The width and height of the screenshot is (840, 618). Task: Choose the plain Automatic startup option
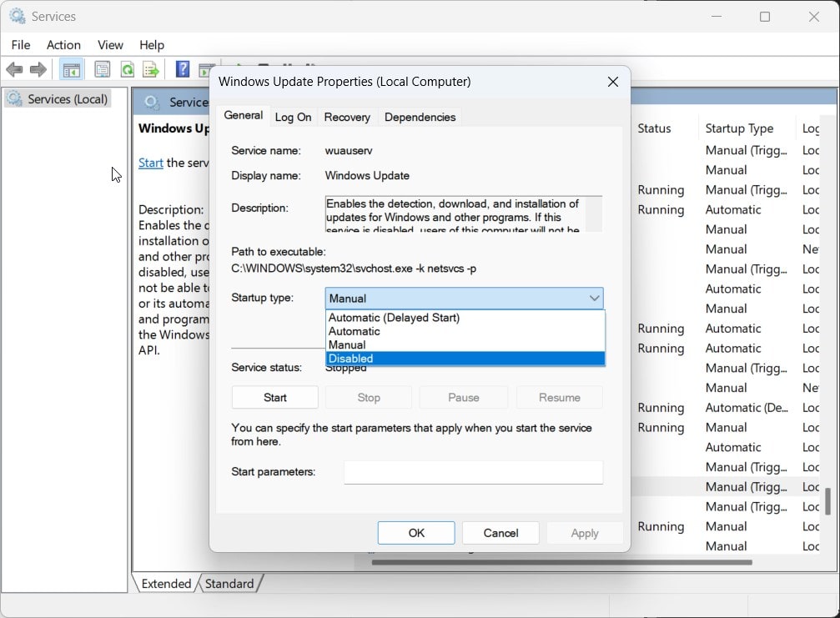point(465,331)
